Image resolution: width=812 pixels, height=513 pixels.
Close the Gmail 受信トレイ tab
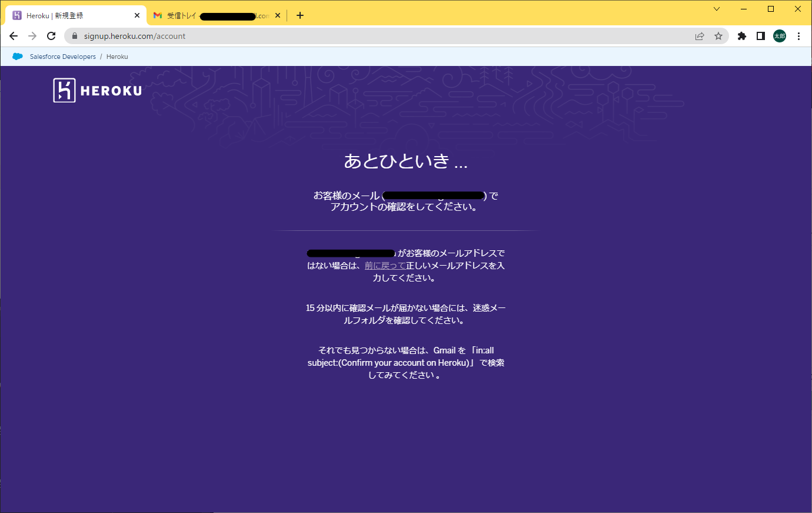pyautogui.click(x=278, y=15)
